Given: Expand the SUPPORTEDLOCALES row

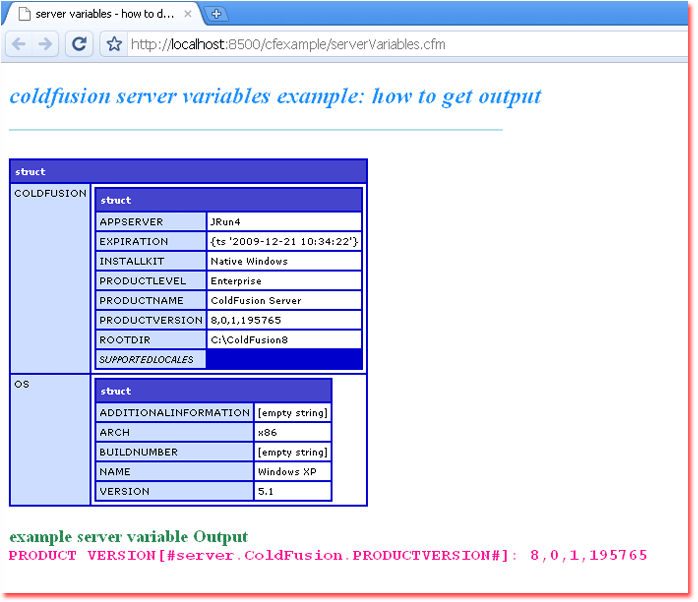Looking at the screenshot, I should [151, 359].
